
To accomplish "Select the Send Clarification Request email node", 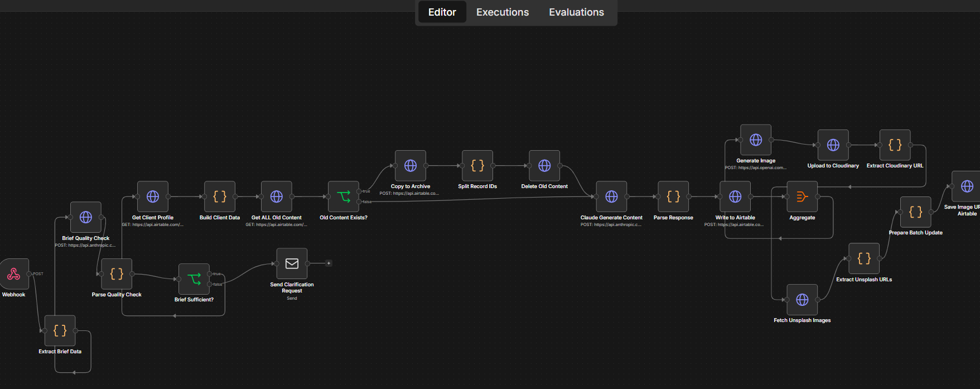I will 292,263.
